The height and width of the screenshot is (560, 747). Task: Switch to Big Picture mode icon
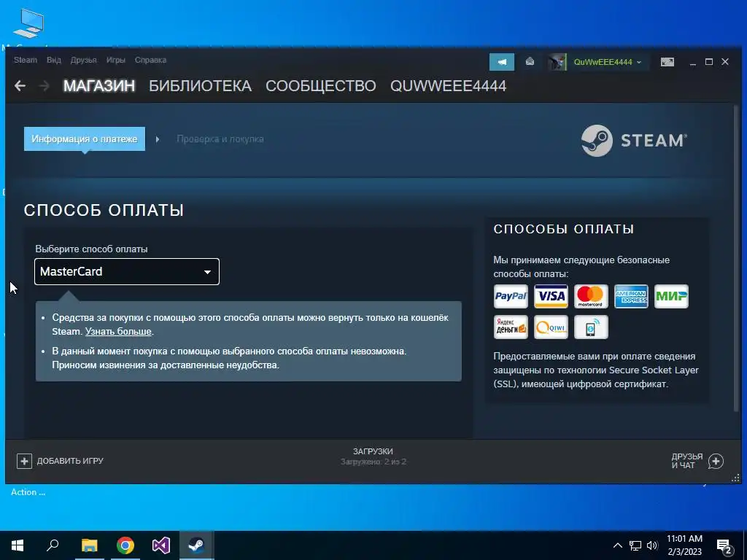667,62
